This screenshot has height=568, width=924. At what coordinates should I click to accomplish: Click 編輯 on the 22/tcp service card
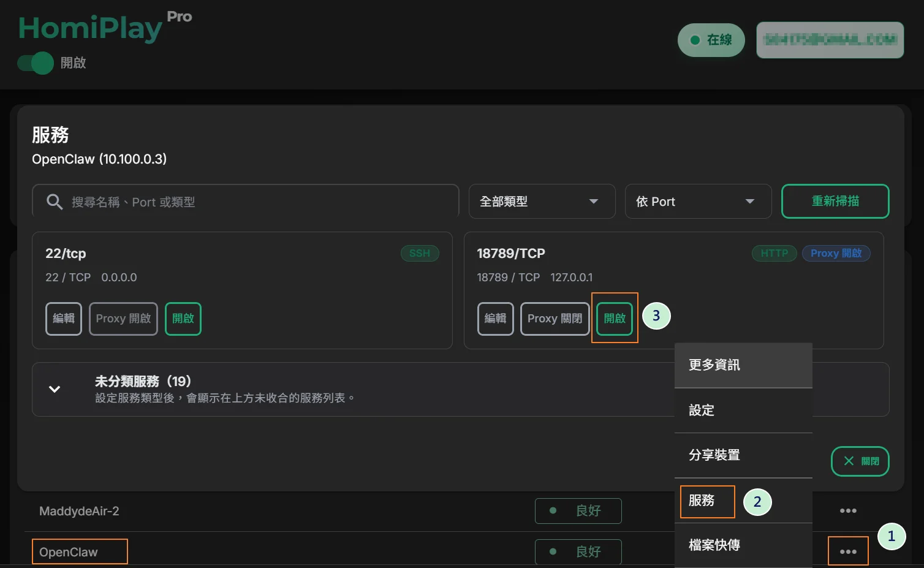[64, 319]
